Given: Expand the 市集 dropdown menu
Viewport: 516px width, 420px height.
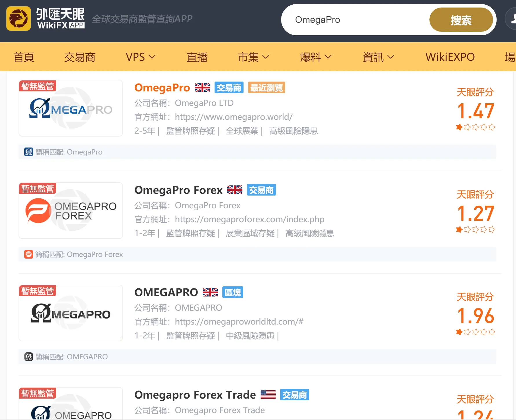Looking at the screenshot, I should pos(253,57).
